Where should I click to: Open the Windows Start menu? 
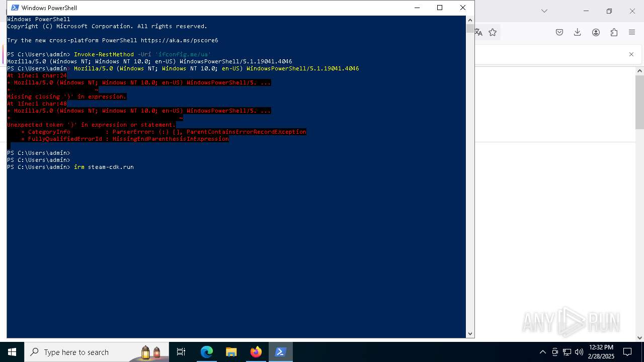coord(12,352)
